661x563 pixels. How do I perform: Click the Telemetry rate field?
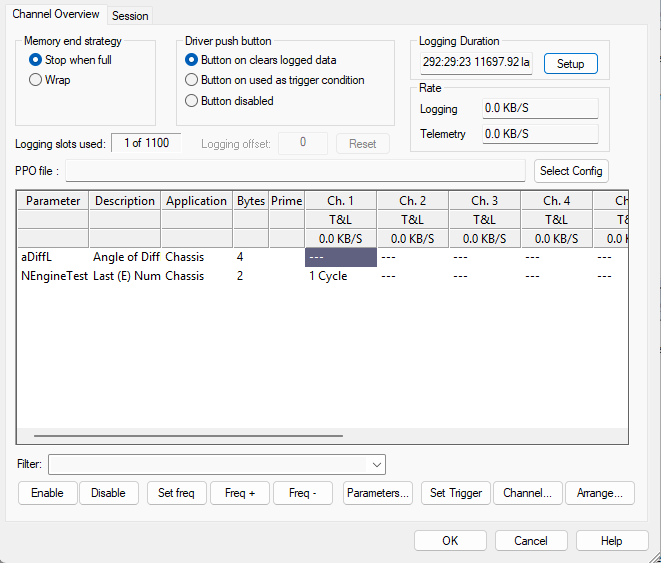[540, 134]
